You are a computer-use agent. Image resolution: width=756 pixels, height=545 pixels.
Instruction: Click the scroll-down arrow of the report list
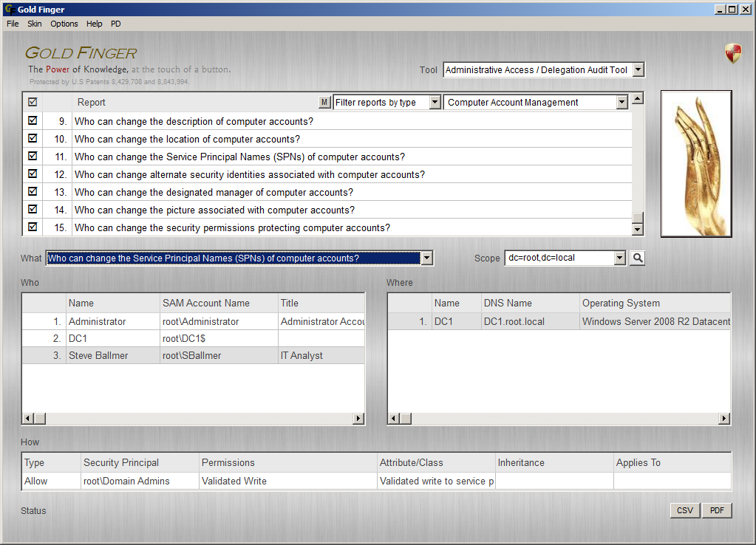(636, 229)
